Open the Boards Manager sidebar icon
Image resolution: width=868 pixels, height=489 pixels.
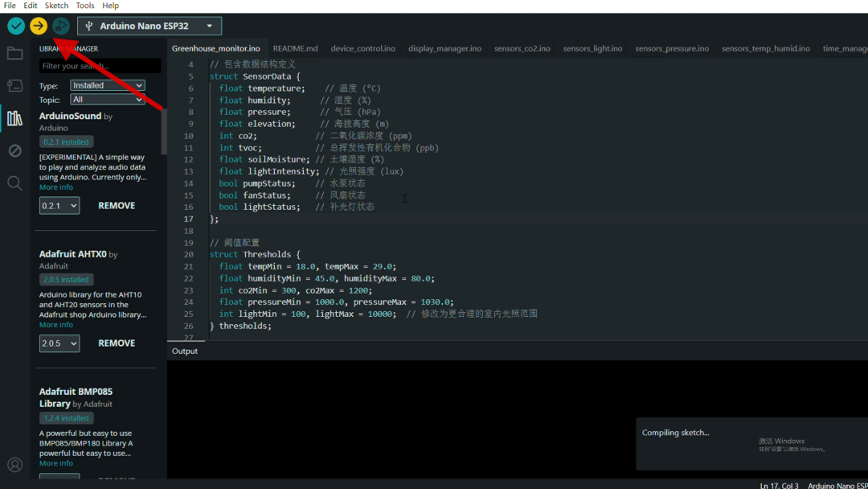[14, 85]
